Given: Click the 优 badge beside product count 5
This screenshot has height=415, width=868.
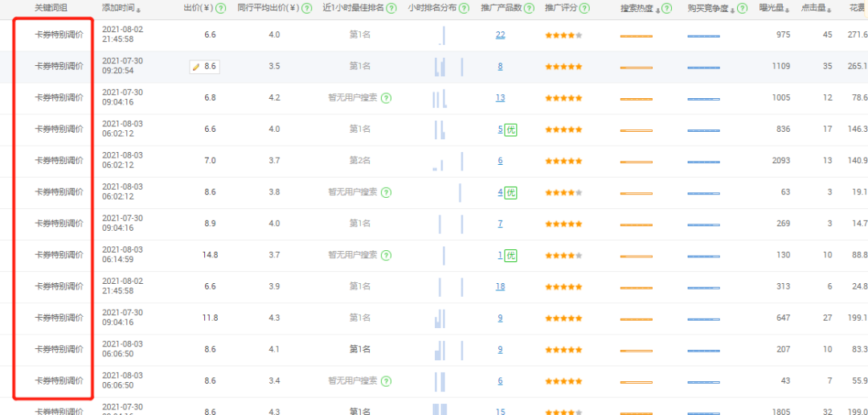Looking at the screenshot, I should click(x=510, y=129).
